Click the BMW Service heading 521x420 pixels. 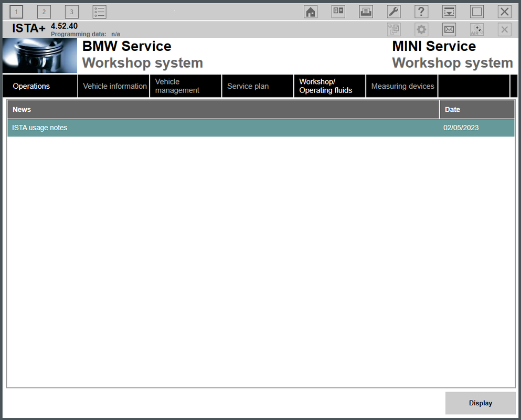pos(126,46)
